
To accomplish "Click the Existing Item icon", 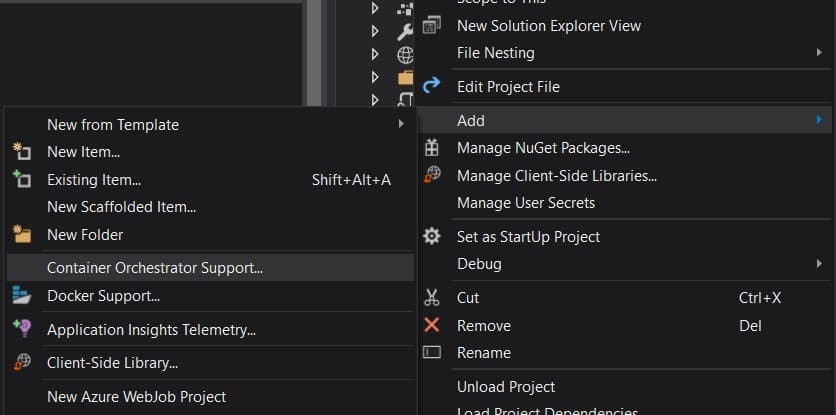I will (22, 180).
